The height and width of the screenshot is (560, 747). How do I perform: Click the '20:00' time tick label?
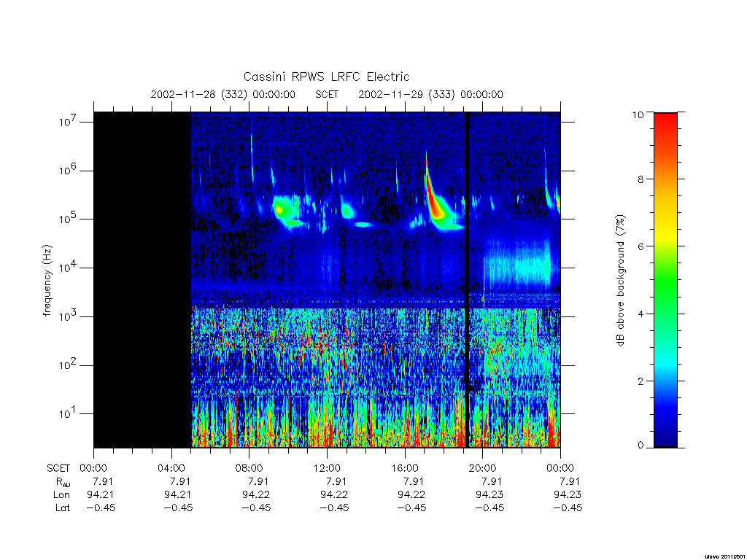[x=483, y=468]
